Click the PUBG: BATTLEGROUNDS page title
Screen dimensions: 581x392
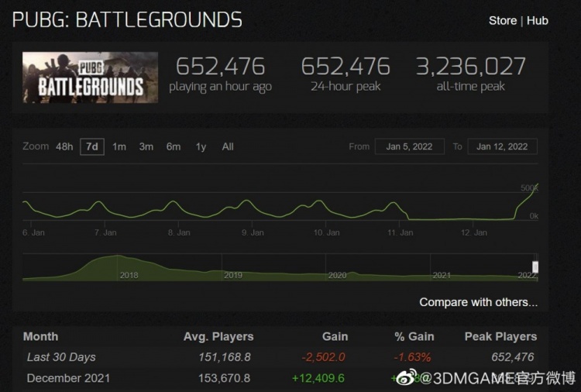tap(127, 20)
